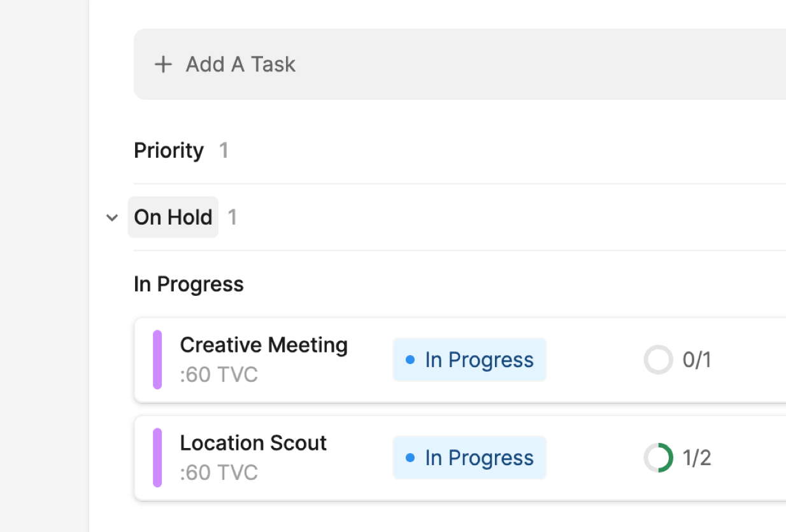
Task: Click the 1/2 subtask count
Action: pos(697,458)
